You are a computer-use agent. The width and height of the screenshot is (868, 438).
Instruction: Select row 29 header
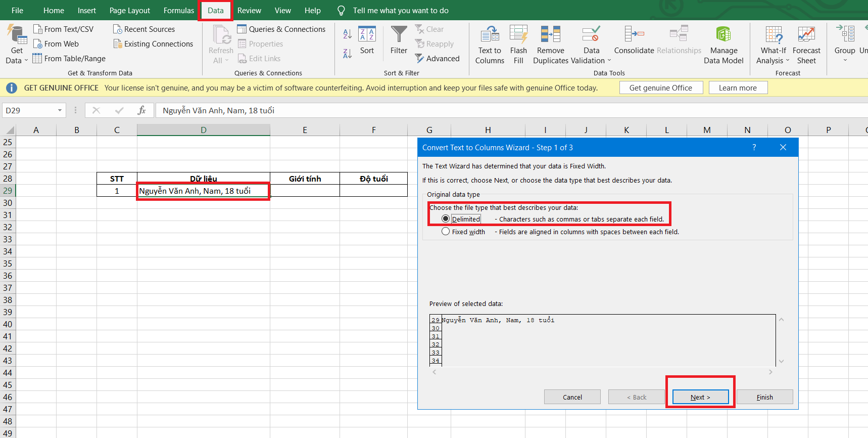(8, 191)
